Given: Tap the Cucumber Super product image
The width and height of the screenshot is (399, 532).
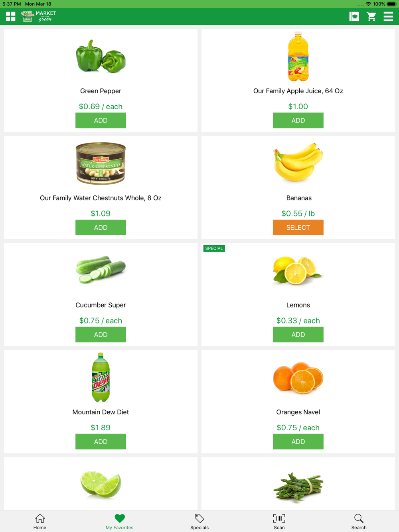Looking at the screenshot, I should pyautogui.click(x=101, y=270).
